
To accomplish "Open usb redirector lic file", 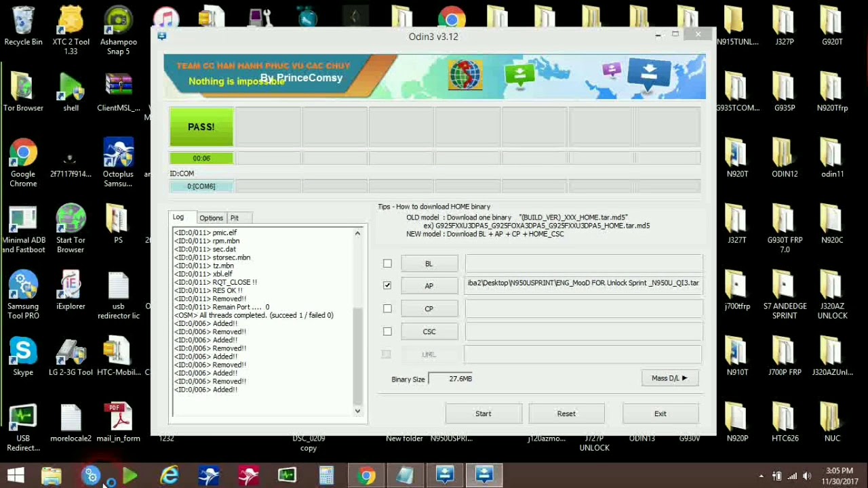I will click(x=119, y=296).
